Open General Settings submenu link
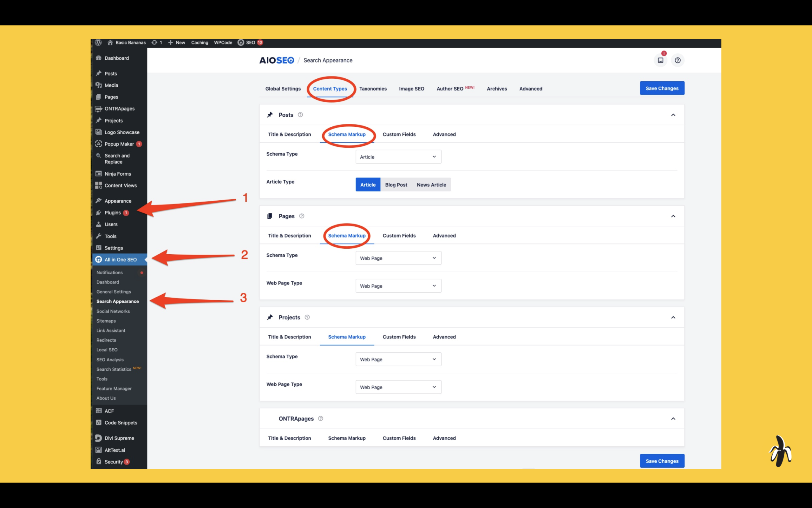The image size is (812, 508). [x=114, y=292]
